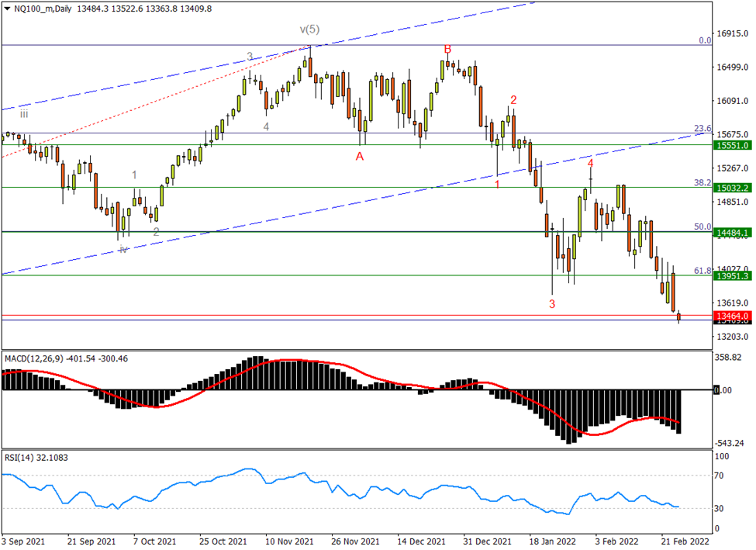
Task: Click 13619.0 on the price axis
Action: pyautogui.click(x=733, y=303)
